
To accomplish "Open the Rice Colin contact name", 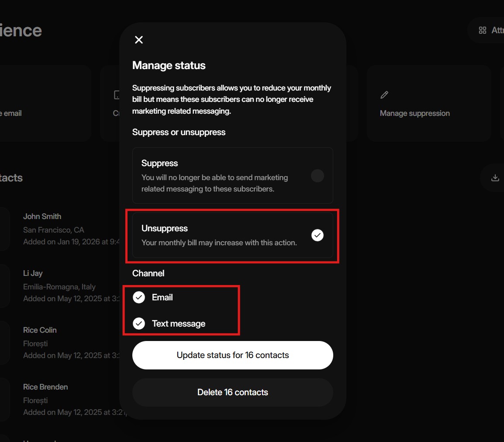I will coord(40,330).
